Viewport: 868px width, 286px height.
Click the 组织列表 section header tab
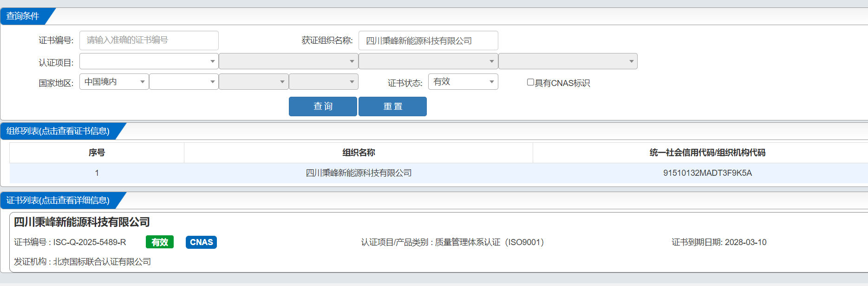pyautogui.click(x=58, y=131)
